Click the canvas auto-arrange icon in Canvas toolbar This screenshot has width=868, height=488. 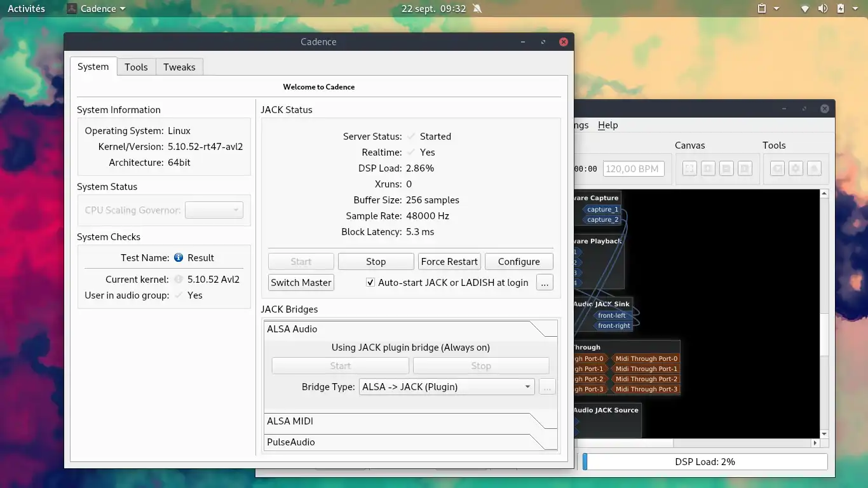(x=689, y=168)
